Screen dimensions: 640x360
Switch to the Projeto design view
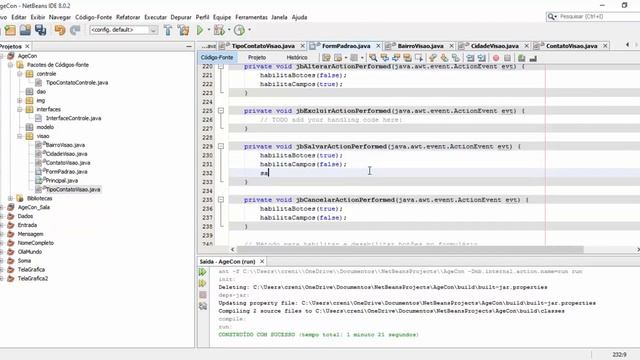[x=257, y=58]
